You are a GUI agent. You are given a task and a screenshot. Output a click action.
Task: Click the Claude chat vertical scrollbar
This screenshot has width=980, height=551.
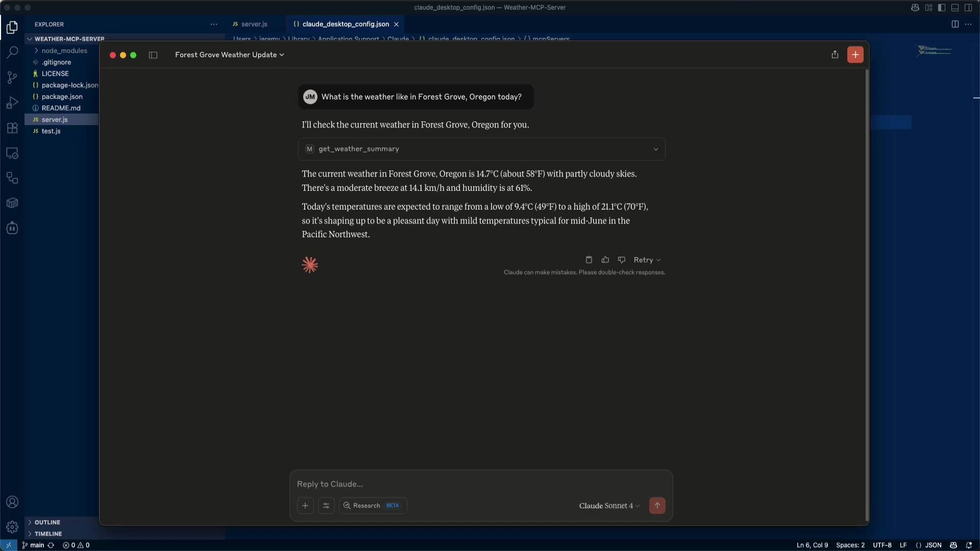867,295
